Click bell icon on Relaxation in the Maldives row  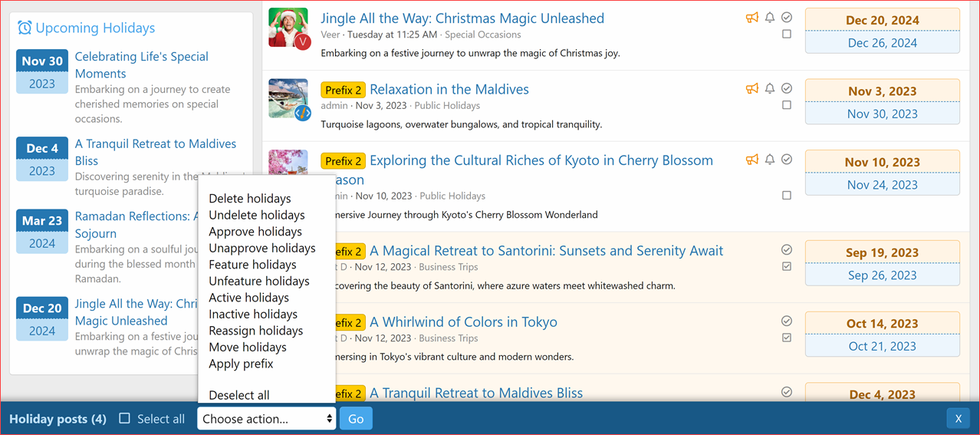point(770,89)
